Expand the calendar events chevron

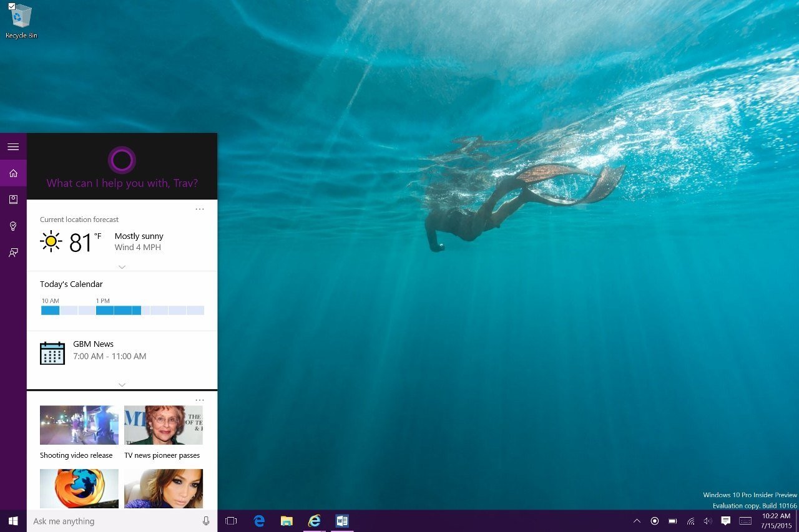point(122,385)
